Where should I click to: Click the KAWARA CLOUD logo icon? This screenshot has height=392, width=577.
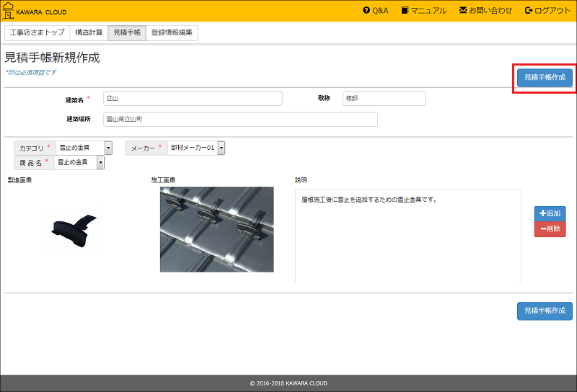9,11
